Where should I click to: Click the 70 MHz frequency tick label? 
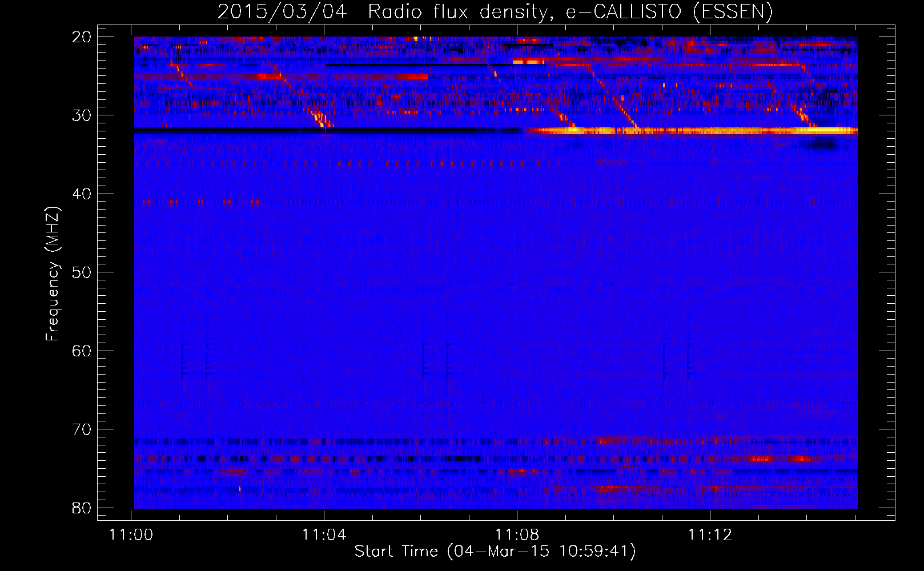(82, 429)
